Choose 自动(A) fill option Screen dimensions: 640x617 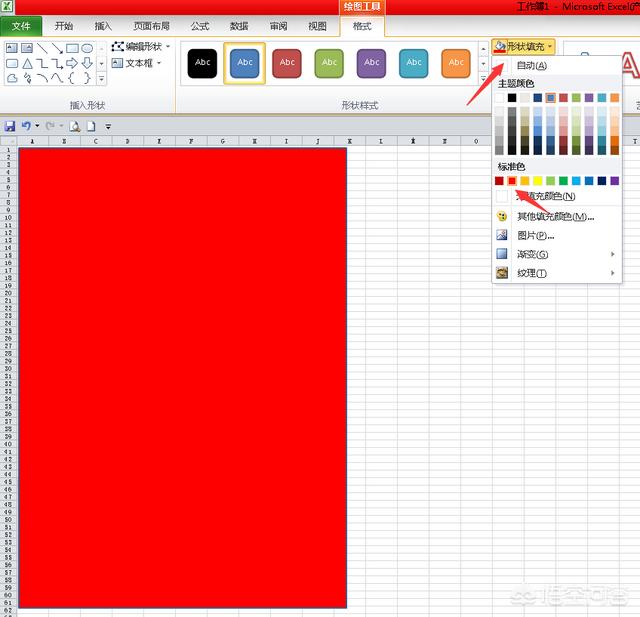click(x=556, y=65)
